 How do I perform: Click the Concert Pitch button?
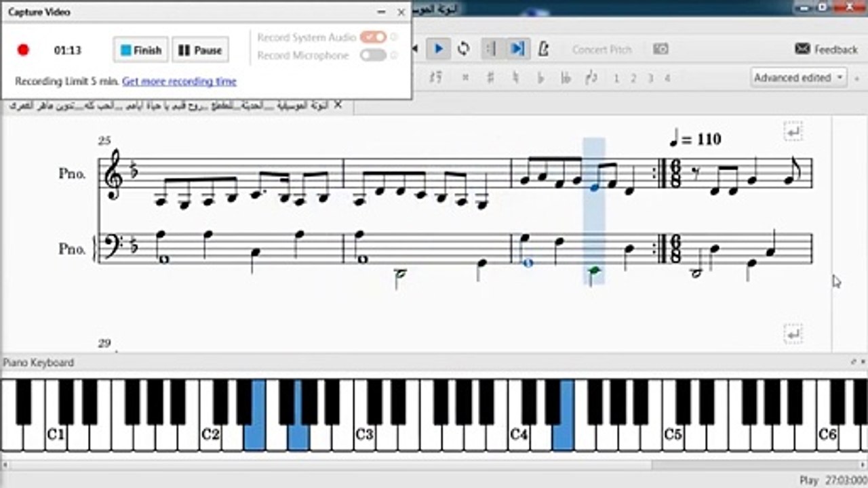[x=601, y=49]
